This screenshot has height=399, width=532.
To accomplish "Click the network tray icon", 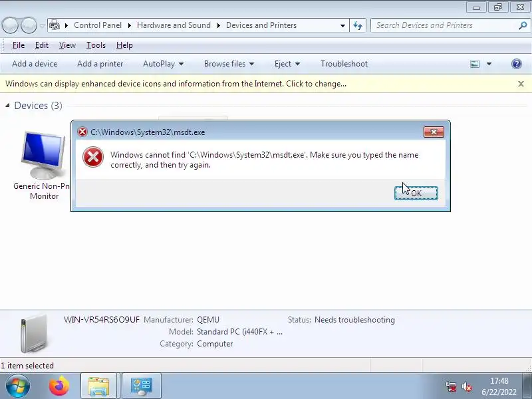I will pos(451,386).
